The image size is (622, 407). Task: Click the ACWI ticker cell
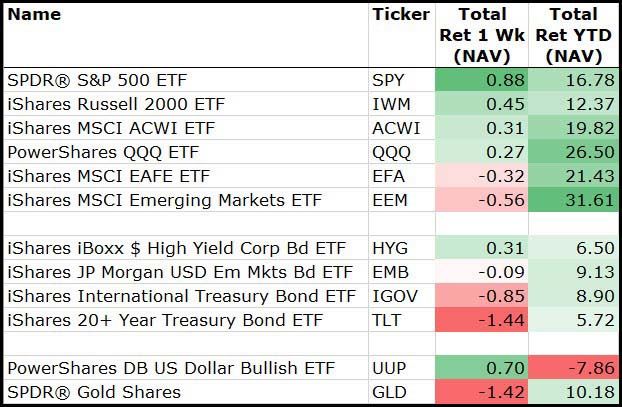point(396,128)
